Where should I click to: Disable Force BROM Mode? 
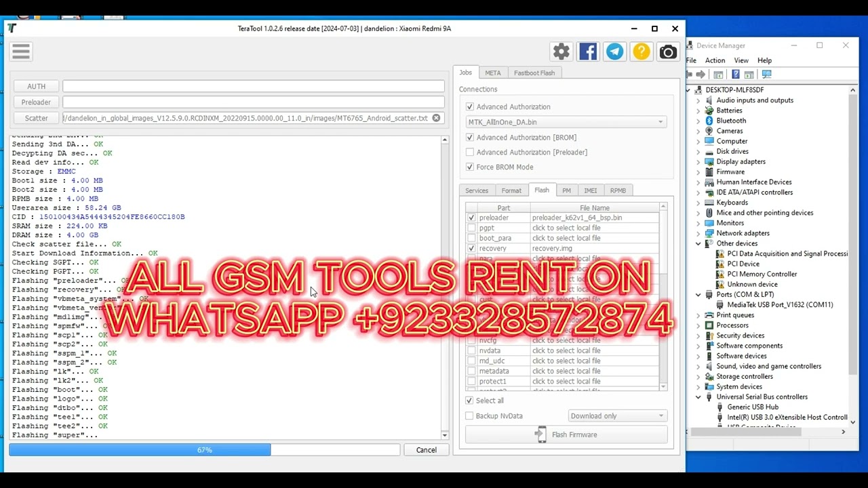pos(470,167)
